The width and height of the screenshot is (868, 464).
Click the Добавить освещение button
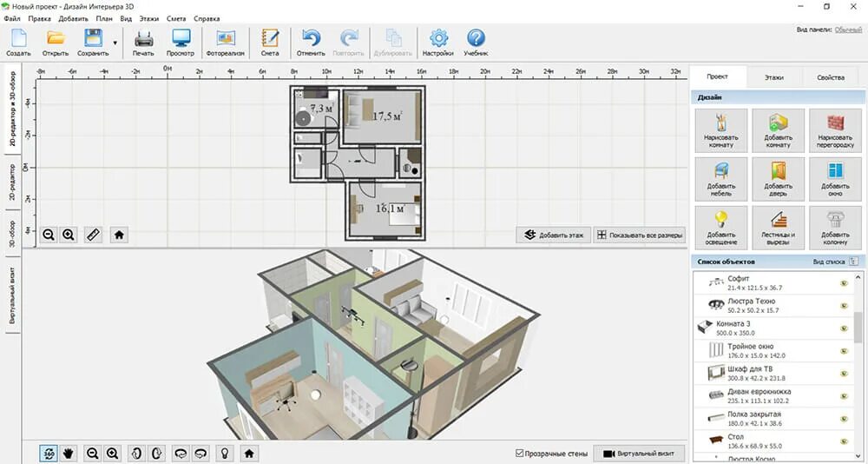720,228
